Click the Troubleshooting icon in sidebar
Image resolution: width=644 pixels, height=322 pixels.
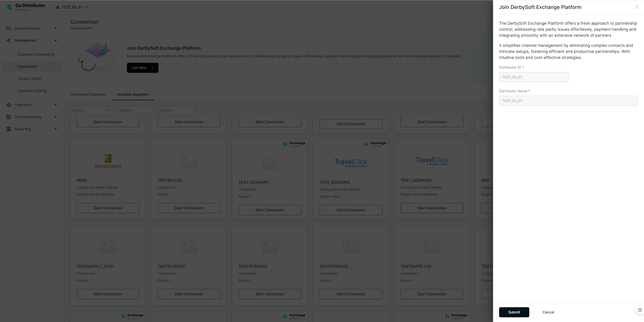9,117
